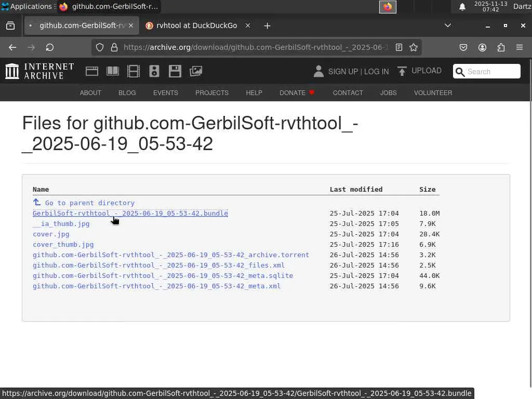Open the DONATE navigation item

click(297, 92)
